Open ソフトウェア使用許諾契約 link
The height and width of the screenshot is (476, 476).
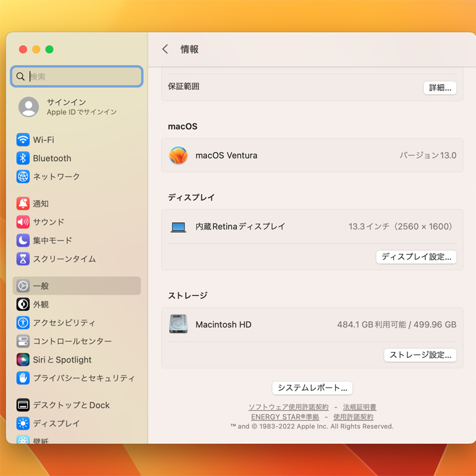point(288,407)
